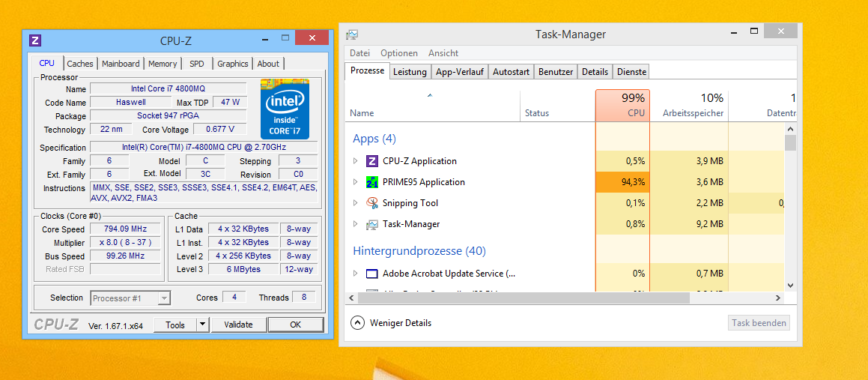
Task: Open the Ansicht menu in Task-Manager
Action: (x=443, y=53)
